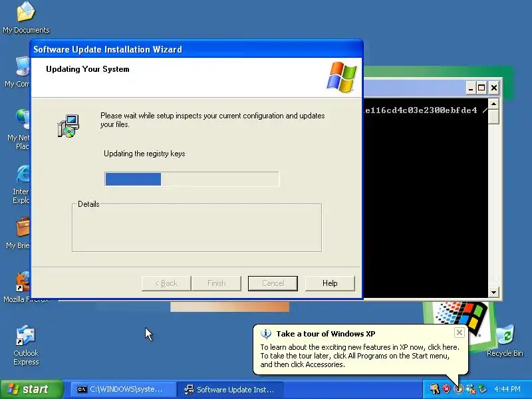This screenshot has width=532, height=399.
Task: Click the Windows Messenger tray icon
Action: (x=471, y=389)
